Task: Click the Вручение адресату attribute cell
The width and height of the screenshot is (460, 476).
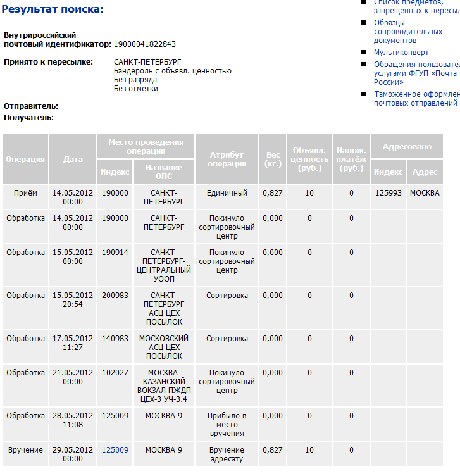Action: click(227, 455)
